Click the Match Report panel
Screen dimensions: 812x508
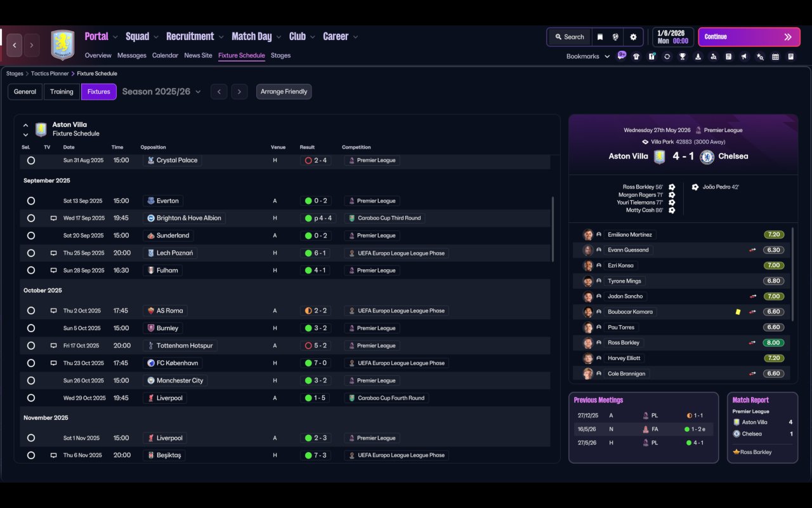click(x=763, y=427)
